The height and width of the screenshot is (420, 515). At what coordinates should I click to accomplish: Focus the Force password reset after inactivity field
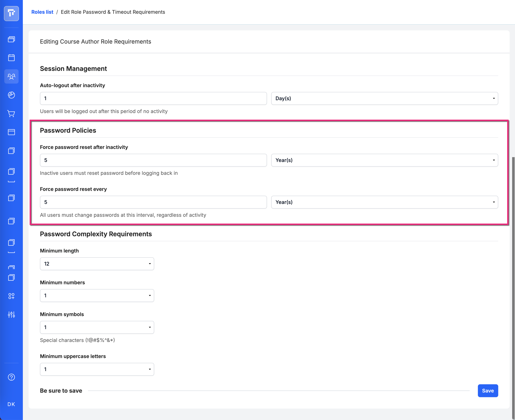[x=153, y=160]
